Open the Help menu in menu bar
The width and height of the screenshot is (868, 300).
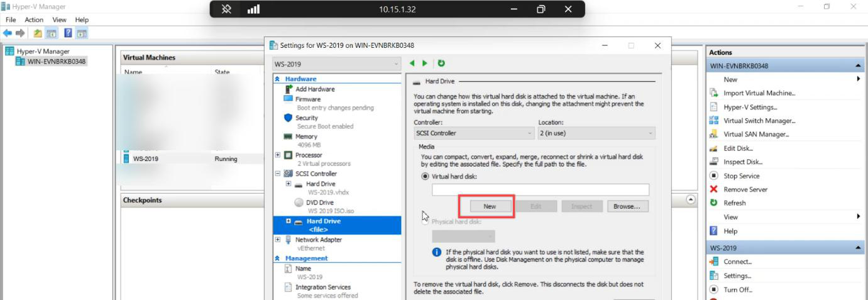82,20
